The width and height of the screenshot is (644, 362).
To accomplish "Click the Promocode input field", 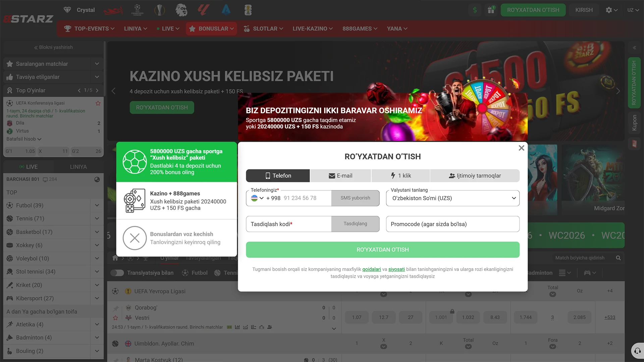I will (453, 224).
